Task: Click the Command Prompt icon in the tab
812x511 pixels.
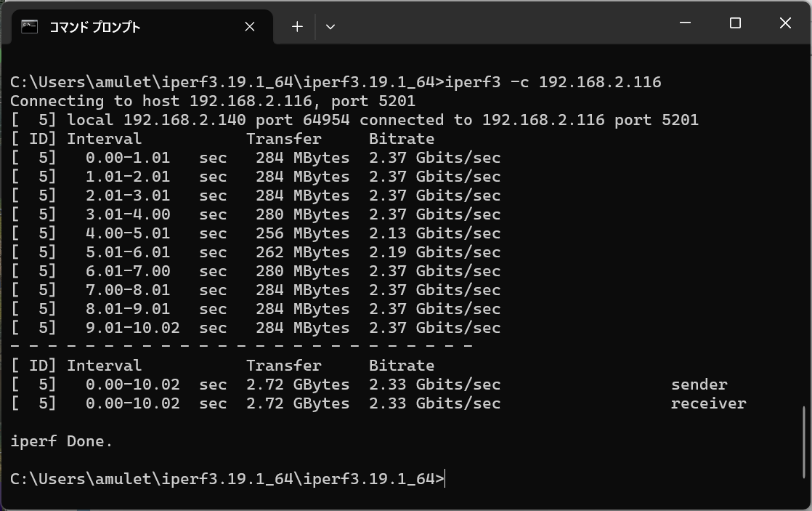Action: (29, 27)
